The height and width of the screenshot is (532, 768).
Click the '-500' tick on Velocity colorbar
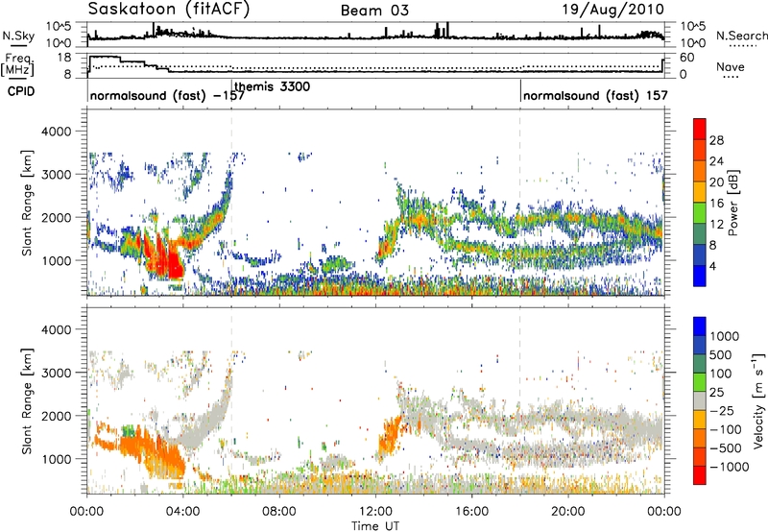[x=726, y=447]
